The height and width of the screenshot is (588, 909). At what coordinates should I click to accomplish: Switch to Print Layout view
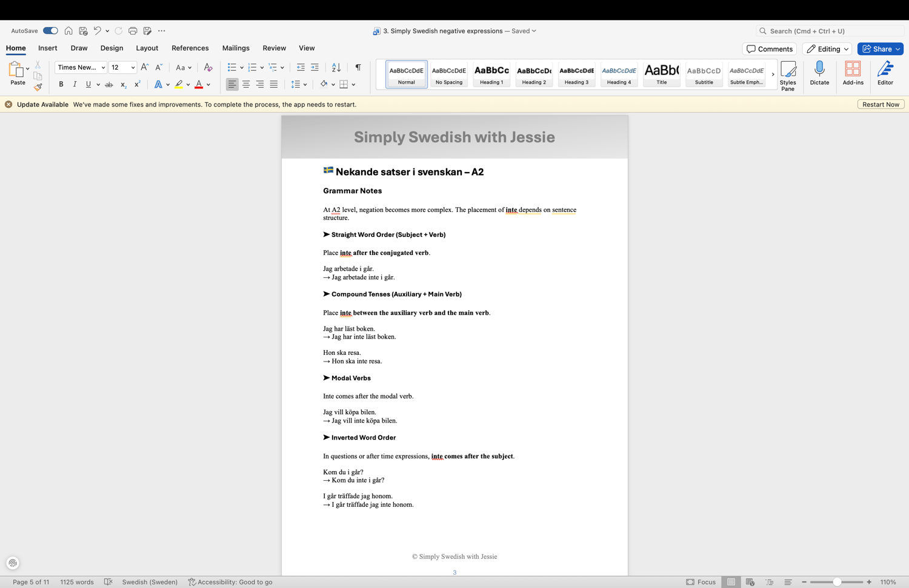731,582
